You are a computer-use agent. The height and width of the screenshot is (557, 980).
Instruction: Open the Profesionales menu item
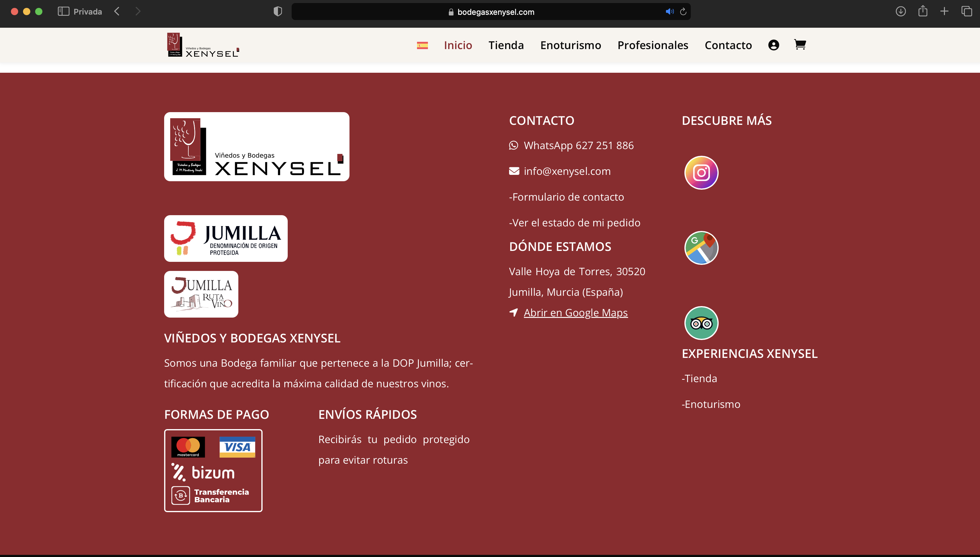tap(653, 45)
